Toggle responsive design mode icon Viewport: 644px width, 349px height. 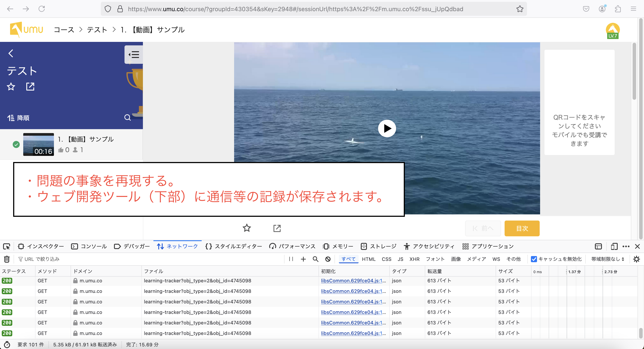click(614, 246)
